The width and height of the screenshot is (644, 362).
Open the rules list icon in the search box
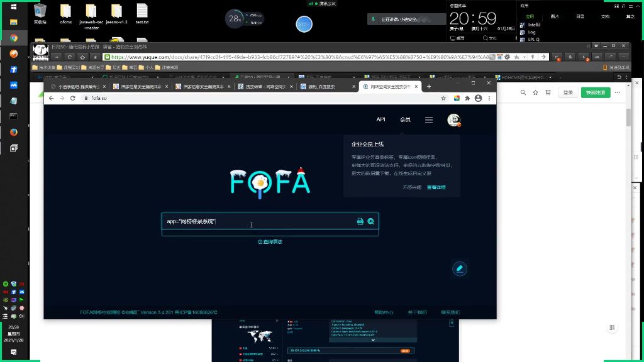coord(360,221)
